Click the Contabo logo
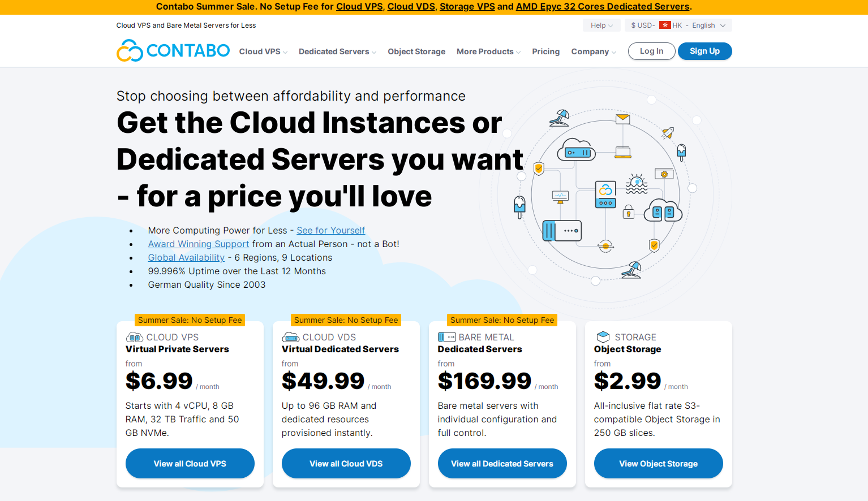Viewport: 868px width, 501px height. [173, 50]
